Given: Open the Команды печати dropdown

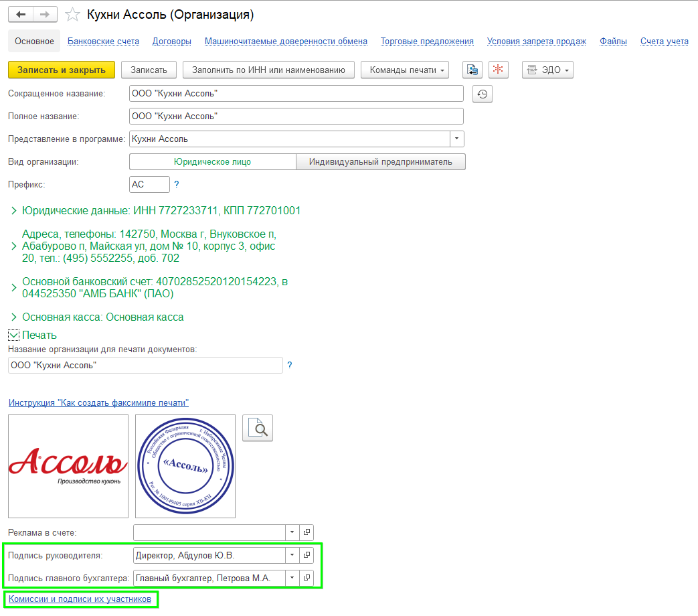Looking at the screenshot, I should click(405, 70).
